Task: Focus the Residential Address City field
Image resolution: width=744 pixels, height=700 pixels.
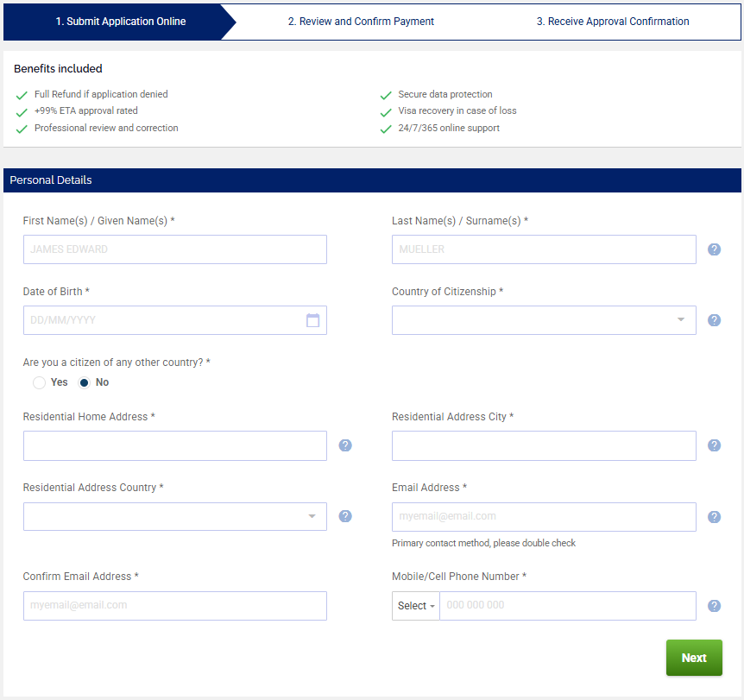Action: [x=544, y=445]
